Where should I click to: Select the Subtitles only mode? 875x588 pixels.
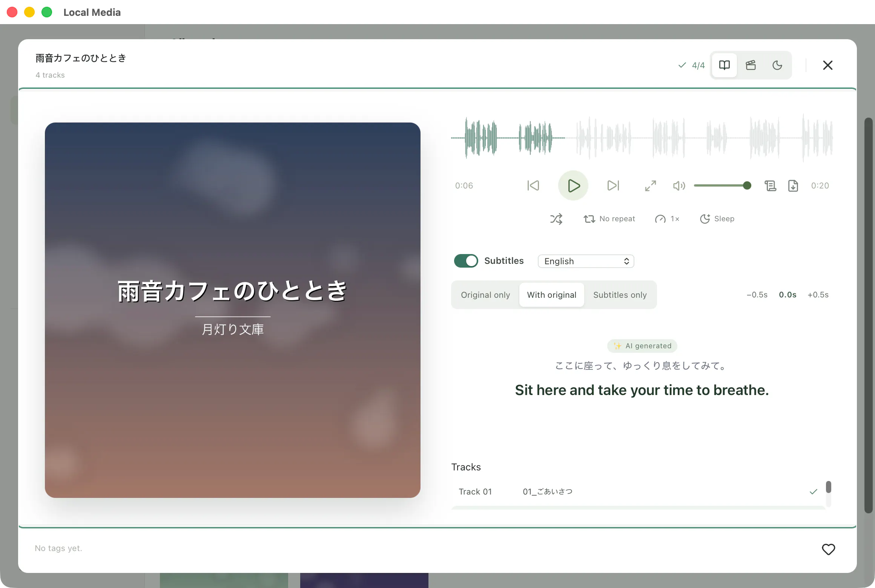pos(620,295)
